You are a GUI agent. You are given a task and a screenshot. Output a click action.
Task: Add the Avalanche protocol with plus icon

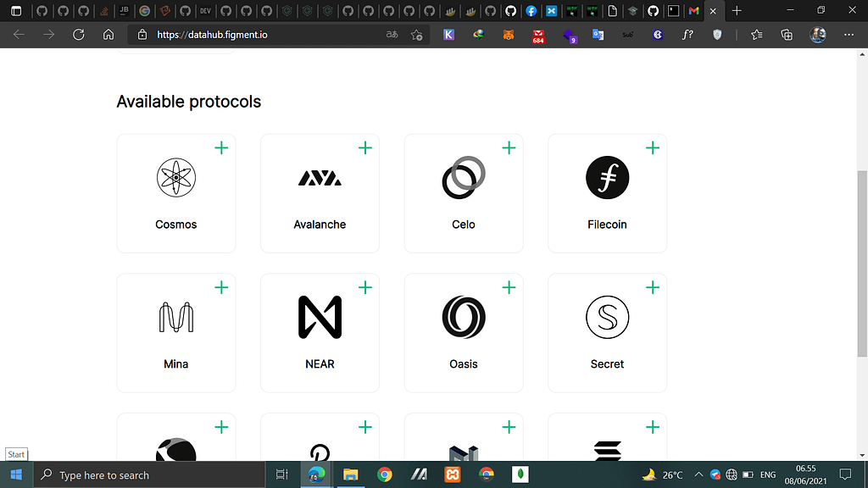pos(365,147)
